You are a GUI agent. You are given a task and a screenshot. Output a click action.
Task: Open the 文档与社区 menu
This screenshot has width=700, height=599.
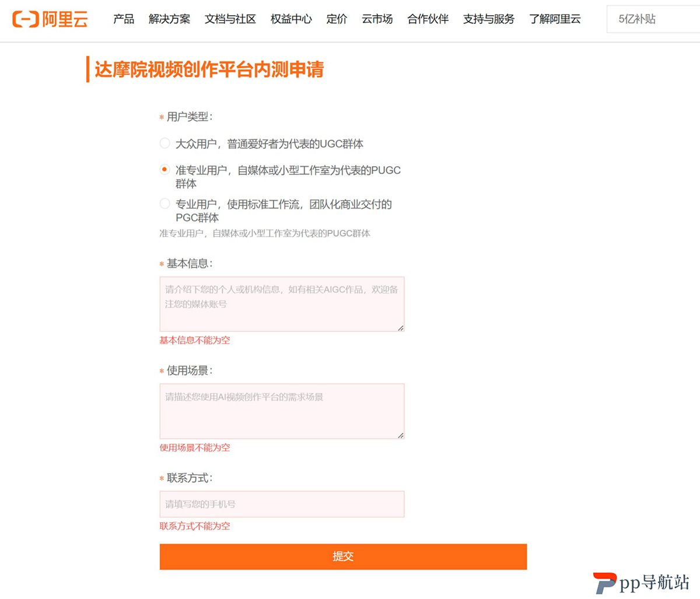pos(230,19)
